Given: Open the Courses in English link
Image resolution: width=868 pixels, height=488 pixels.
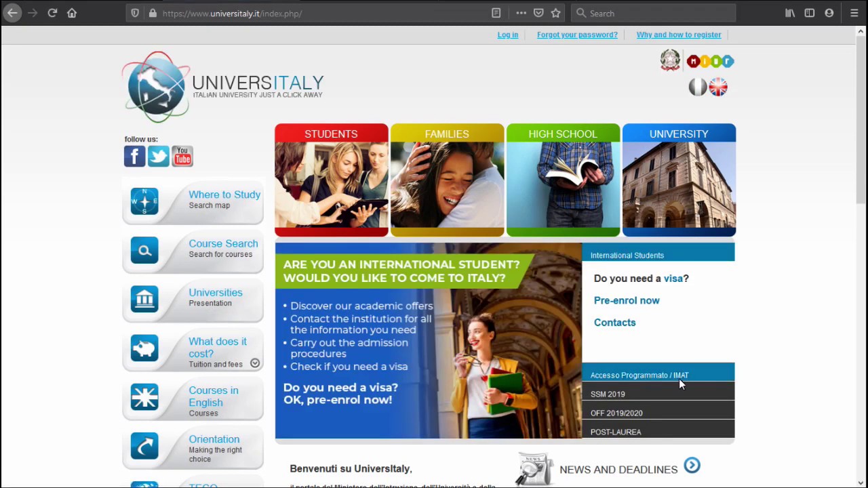Looking at the screenshot, I should point(214,396).
